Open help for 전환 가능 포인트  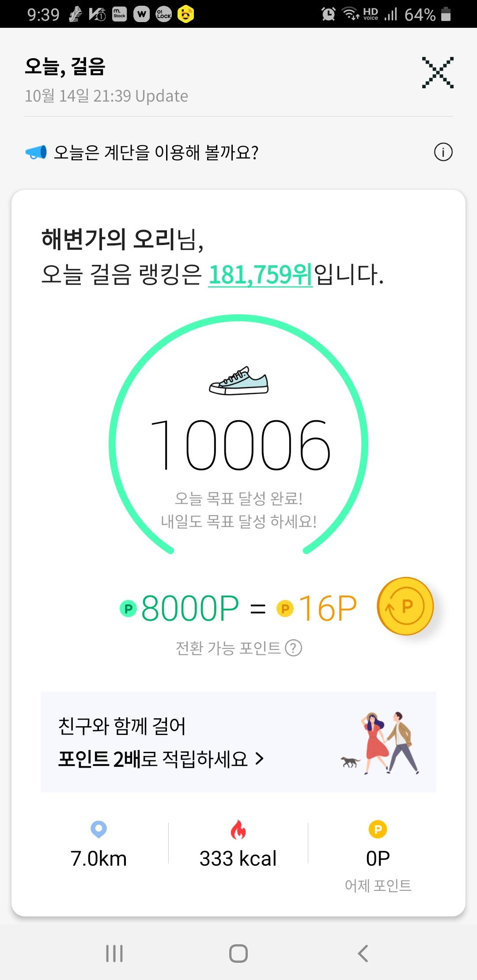click(293, 648)
